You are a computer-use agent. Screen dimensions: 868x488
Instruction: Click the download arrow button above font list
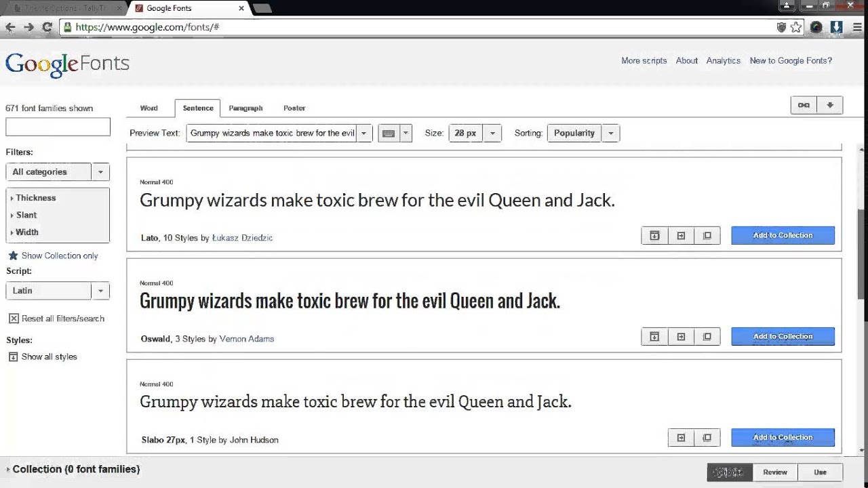pyautogui.click(x=830, y=105)
